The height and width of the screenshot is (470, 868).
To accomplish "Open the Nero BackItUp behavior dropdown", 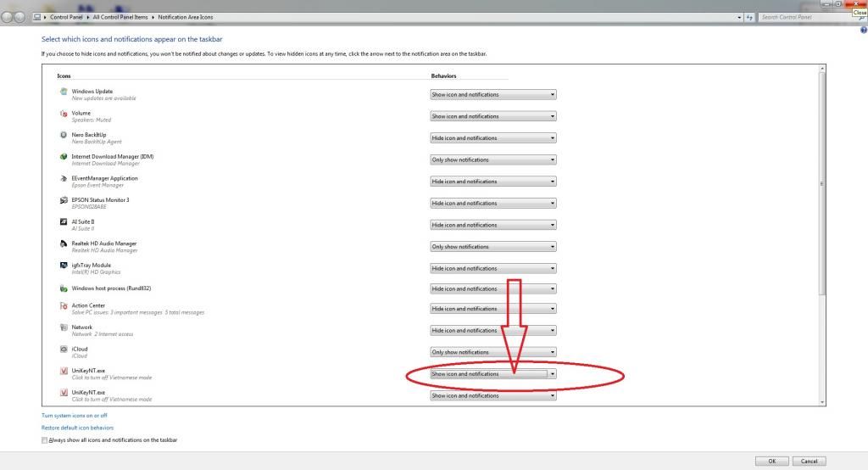I will point(493,138).
